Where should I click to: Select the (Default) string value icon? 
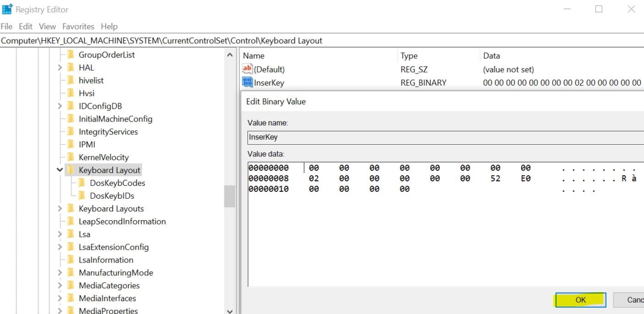[x=246, y=69]
